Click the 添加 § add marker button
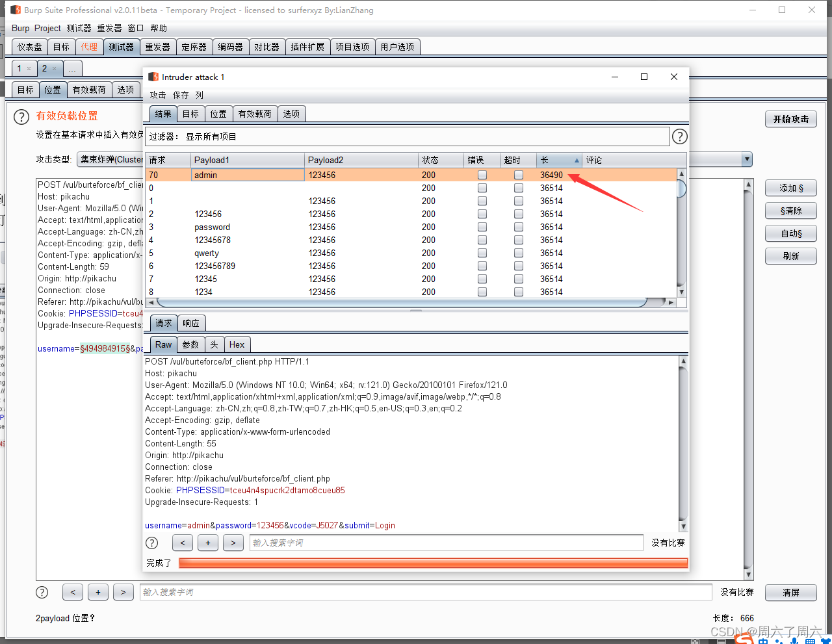 coord(791,188)
